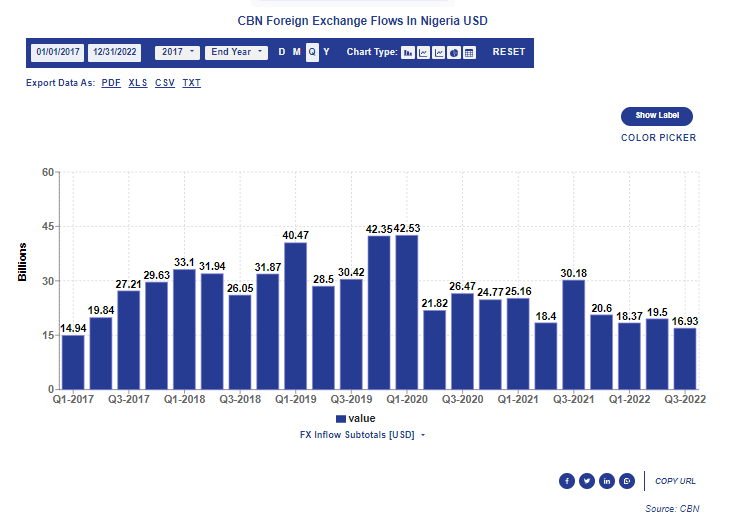Export data as PDF
This screenshot has width=753, height=520.
[x=111, y=83]
